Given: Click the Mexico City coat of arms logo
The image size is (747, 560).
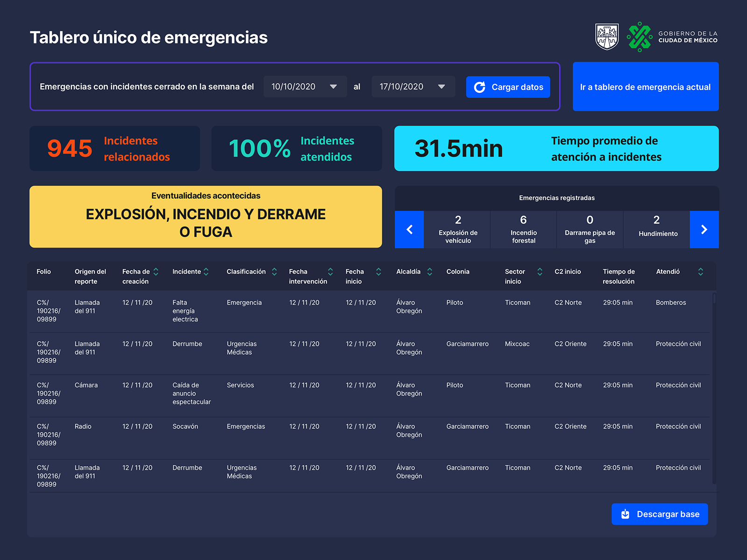Looking at the screenshot, I should 607,37.
